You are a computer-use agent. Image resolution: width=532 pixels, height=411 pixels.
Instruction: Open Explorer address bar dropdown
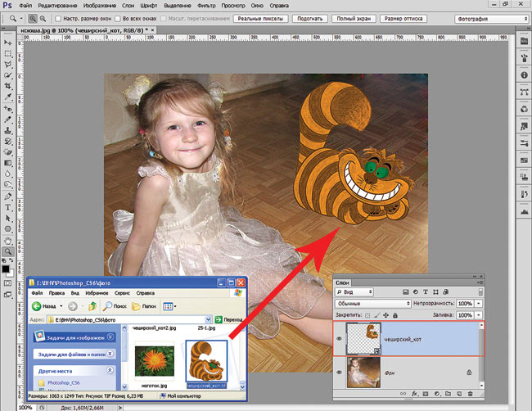[x=209, y=319]
